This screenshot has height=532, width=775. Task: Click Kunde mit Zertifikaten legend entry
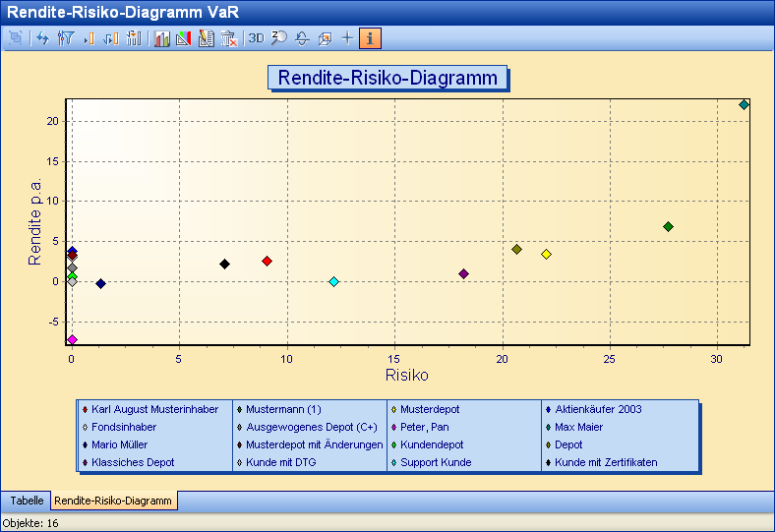tap(606, 462)
